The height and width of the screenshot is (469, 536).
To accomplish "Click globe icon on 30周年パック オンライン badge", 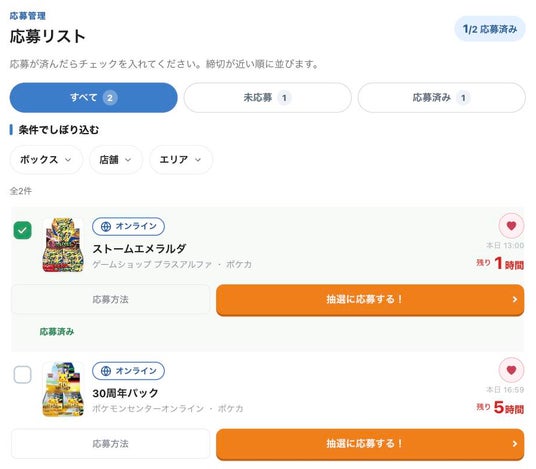I will click(x=106, y=371).
